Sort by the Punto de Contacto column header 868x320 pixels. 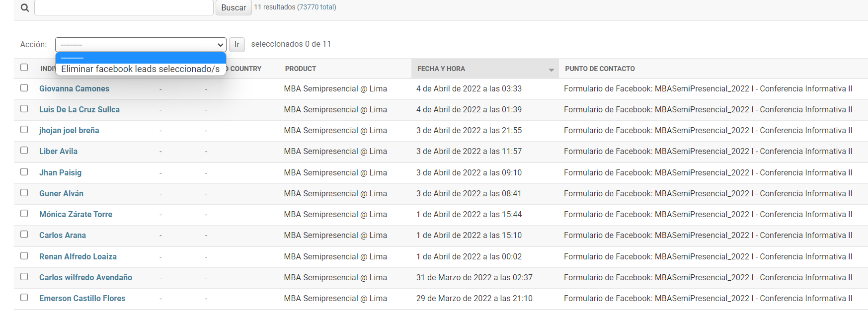point(600,69)
